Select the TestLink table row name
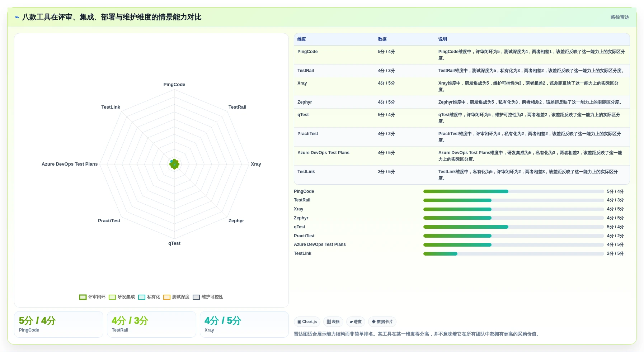This screenshot has height=352, width=644. (306, 172)
